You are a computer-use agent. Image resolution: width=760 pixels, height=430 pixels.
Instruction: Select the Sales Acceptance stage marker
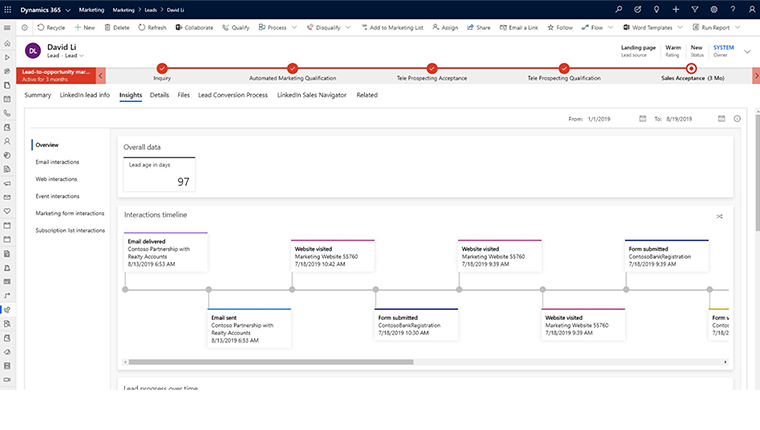click(691, 67)
